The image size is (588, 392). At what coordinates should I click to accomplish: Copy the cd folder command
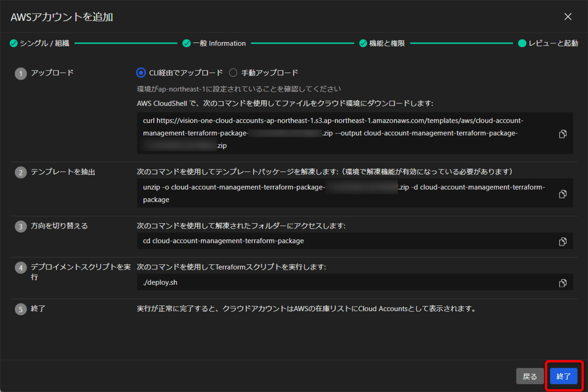[563, 241]
